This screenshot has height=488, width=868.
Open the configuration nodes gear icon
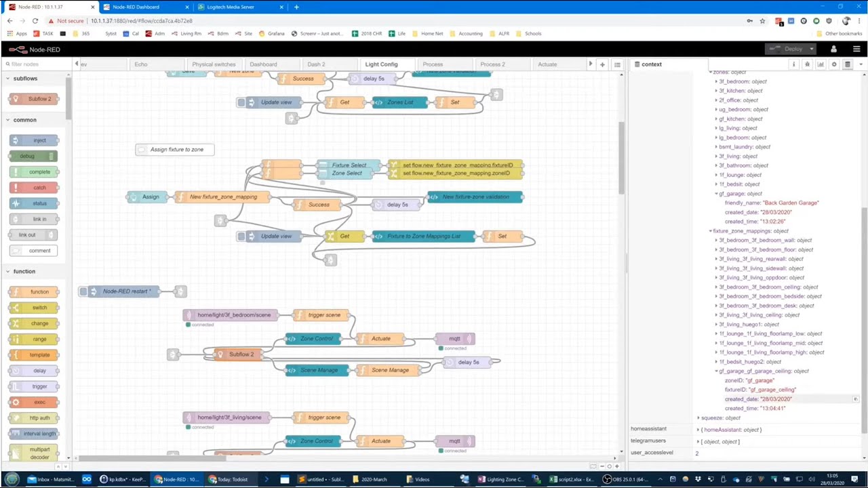(x=834, y=64)
